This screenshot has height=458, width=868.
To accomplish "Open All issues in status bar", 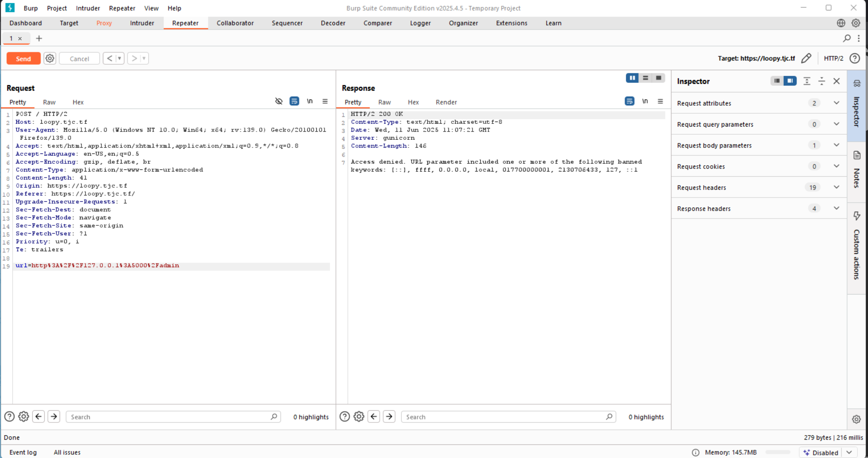I will 67,452.
